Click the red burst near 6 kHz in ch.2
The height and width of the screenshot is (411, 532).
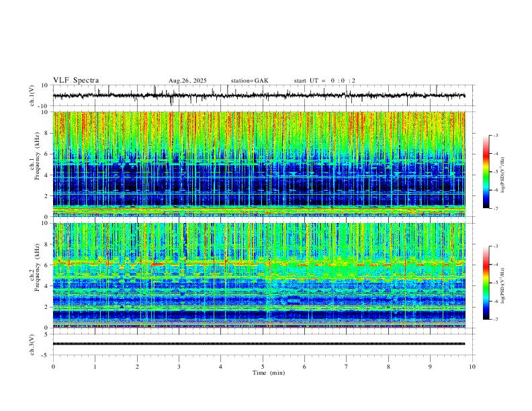[157, 264]
